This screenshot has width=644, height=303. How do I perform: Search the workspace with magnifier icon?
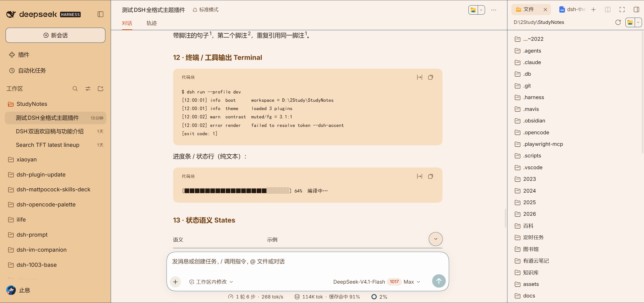pyautogui.click(x=75, y=89)
